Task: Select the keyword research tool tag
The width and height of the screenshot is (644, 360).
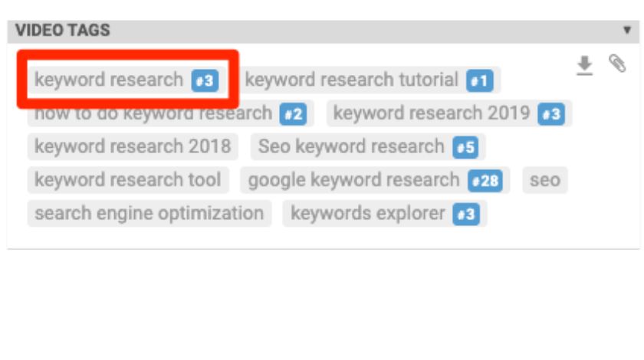Action: pos(128,180)
